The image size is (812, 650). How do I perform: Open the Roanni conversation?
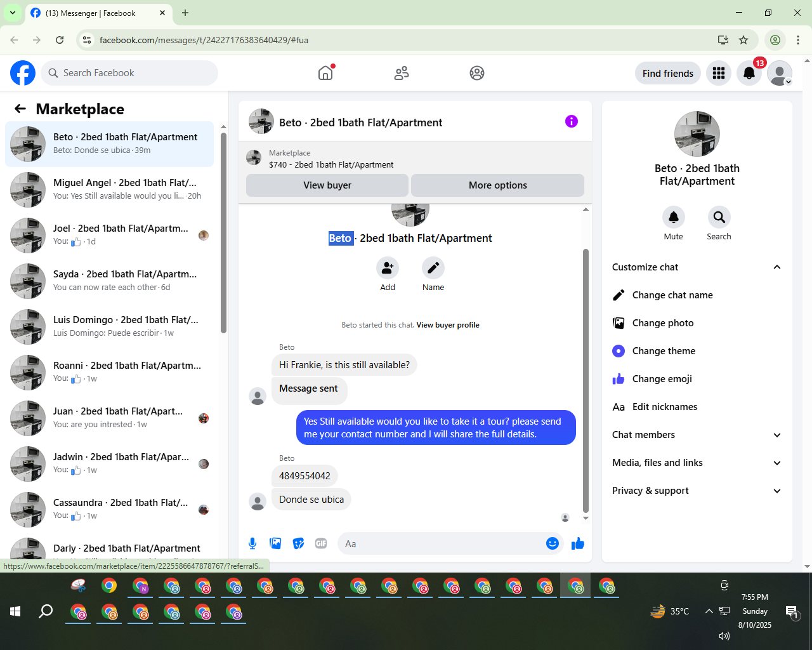pyautogui.click(x=109, y=373)
